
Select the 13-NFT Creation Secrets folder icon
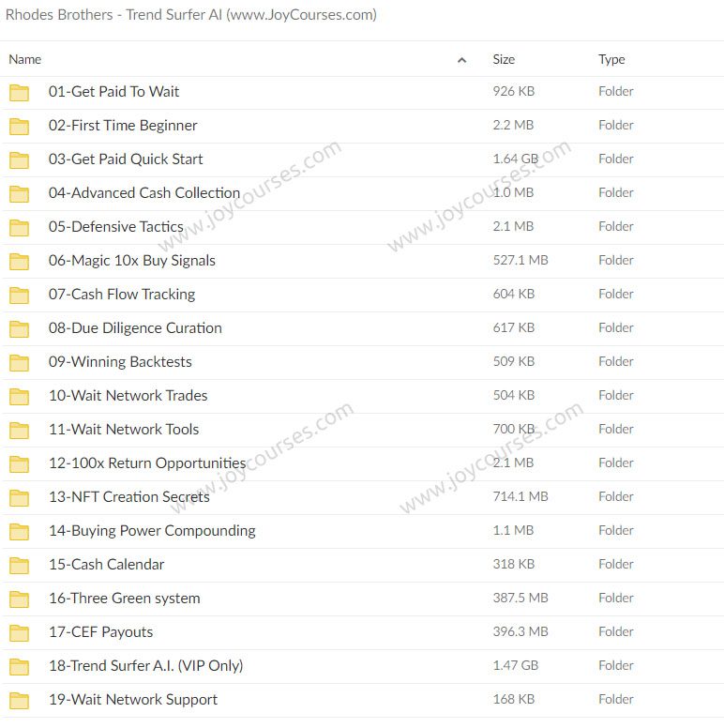tap(19, 498)
